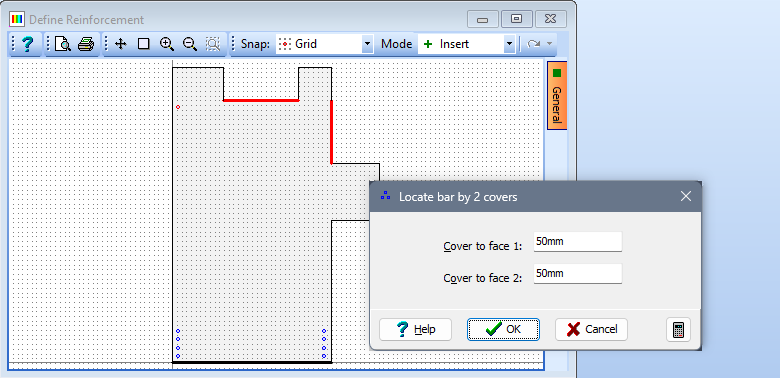Open print preview from toolbar

click(63, 44)
